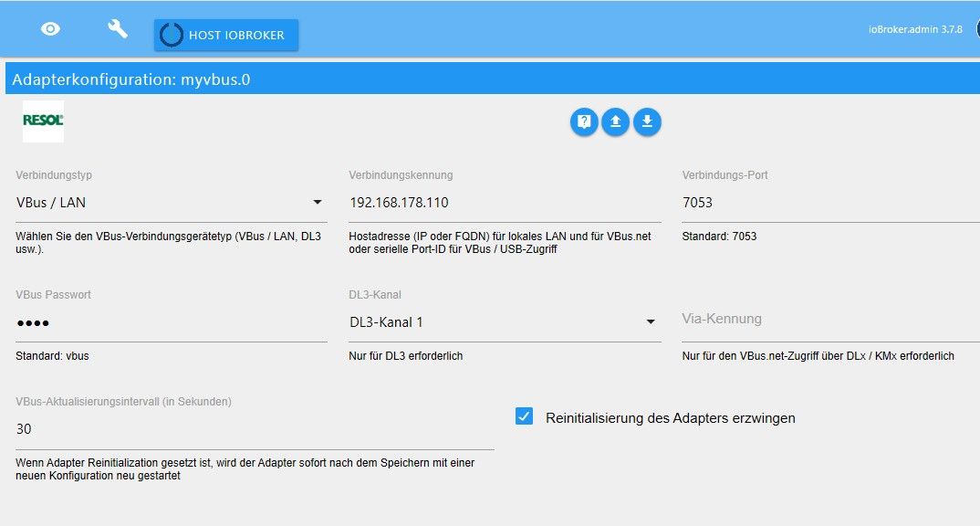This screenshot has width=980, height=526.
Task: Click the Via-Kennung input field
Action: 830,320
